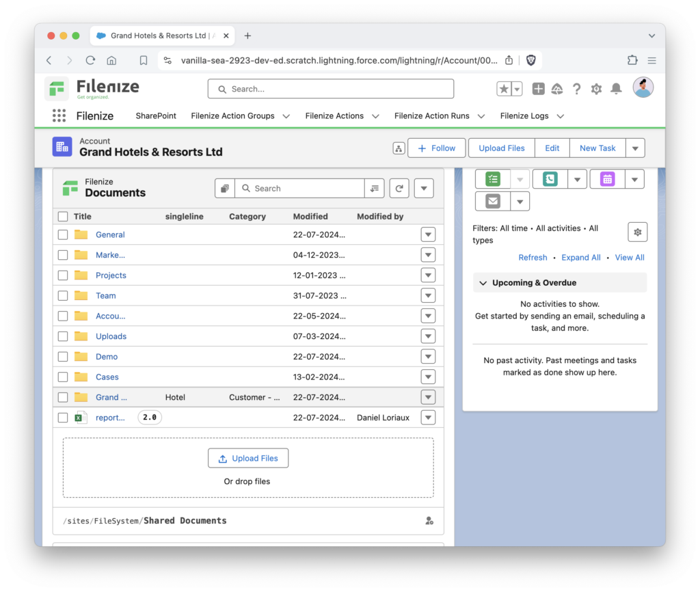700x592 pixels.
Task: View the account hierarchy icon
Action: click(399, 148)
